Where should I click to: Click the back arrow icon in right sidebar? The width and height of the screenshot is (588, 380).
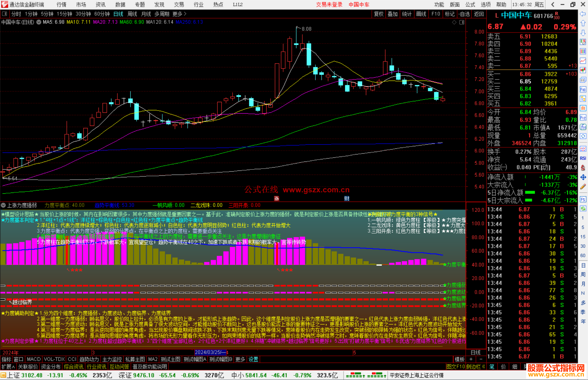583,14
